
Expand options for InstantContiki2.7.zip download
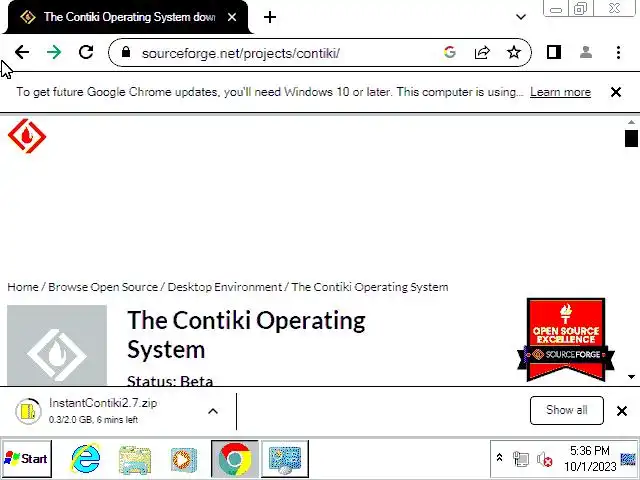pyautogui.click(x=213, y=411)
